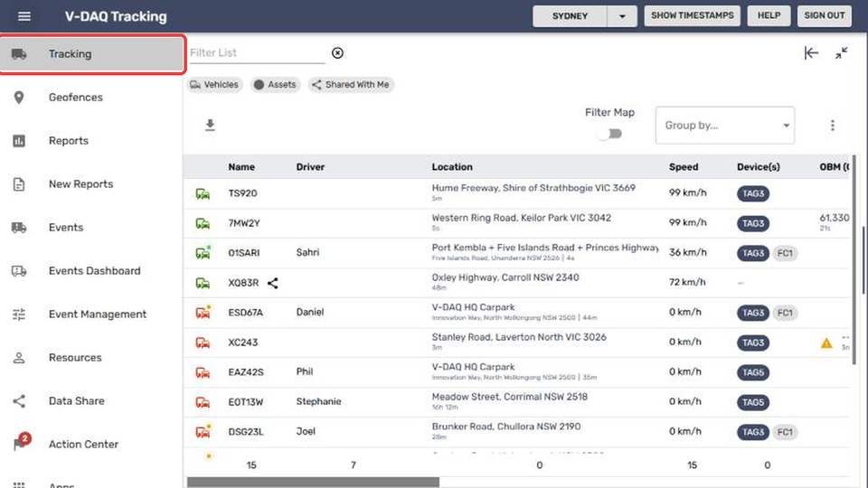Click the TAG5 badge on the EAZ42S row
This screenshot has height=488, width=868.
point(753,373)
